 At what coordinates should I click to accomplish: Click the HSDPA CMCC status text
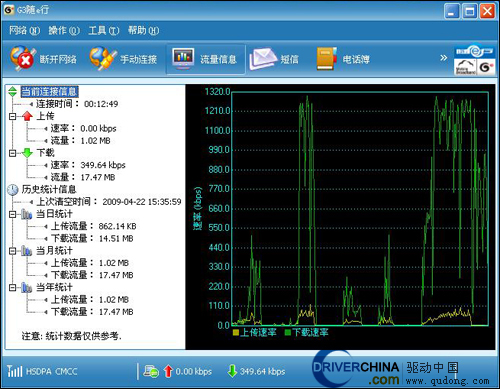[52, 371]
